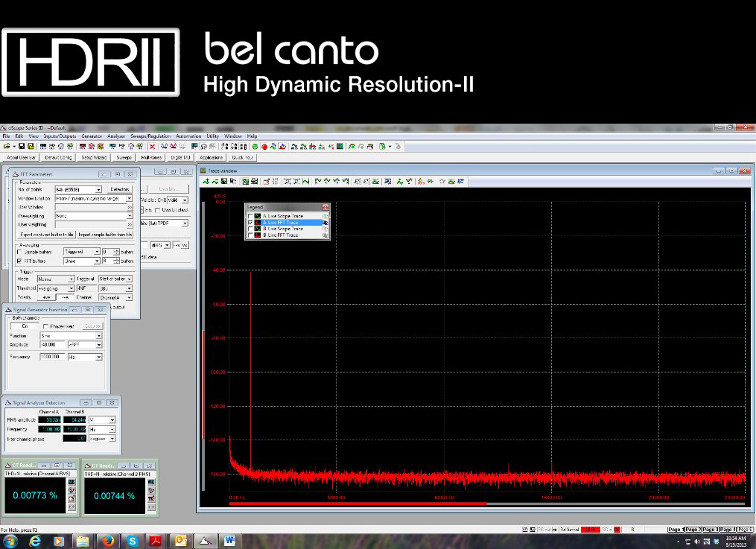Open the Sweeps/Regulation menu
756x549 pixels.
coord(150,136)
